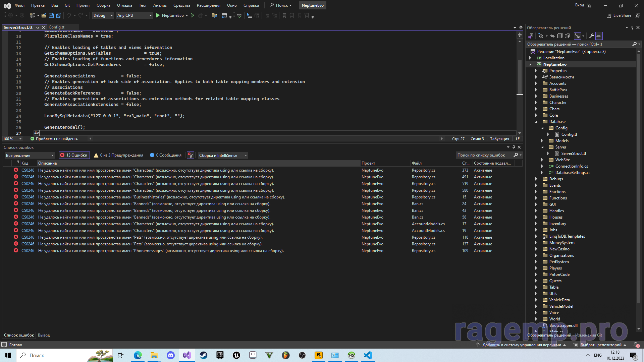Start without debugging outline play icon
Image resolution: width=644 pixels, height=362 pixels.
coord(193,15)
